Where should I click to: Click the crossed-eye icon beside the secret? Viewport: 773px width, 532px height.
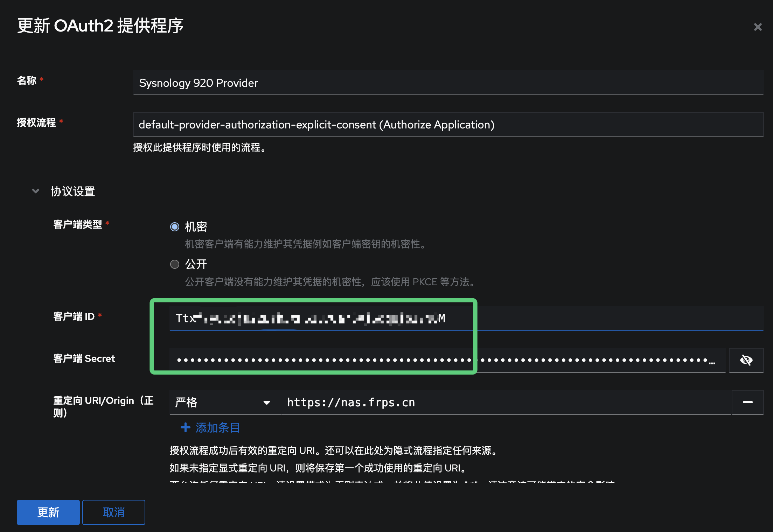(746, 360)
